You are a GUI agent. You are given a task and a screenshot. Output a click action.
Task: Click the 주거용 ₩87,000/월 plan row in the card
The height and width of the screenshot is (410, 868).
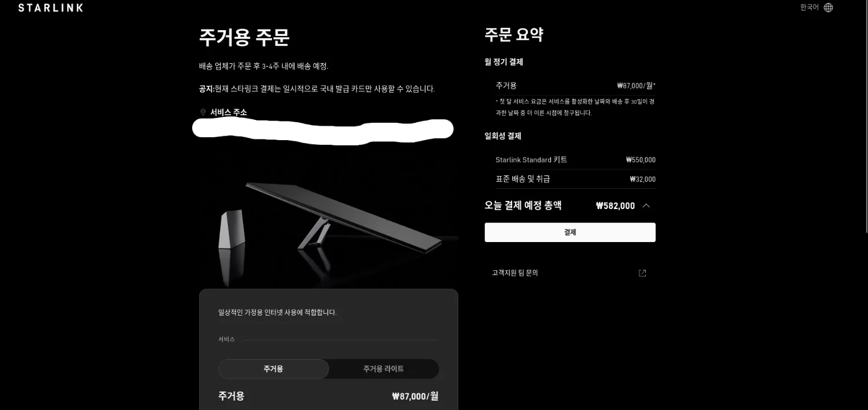[x=328, y=396]
